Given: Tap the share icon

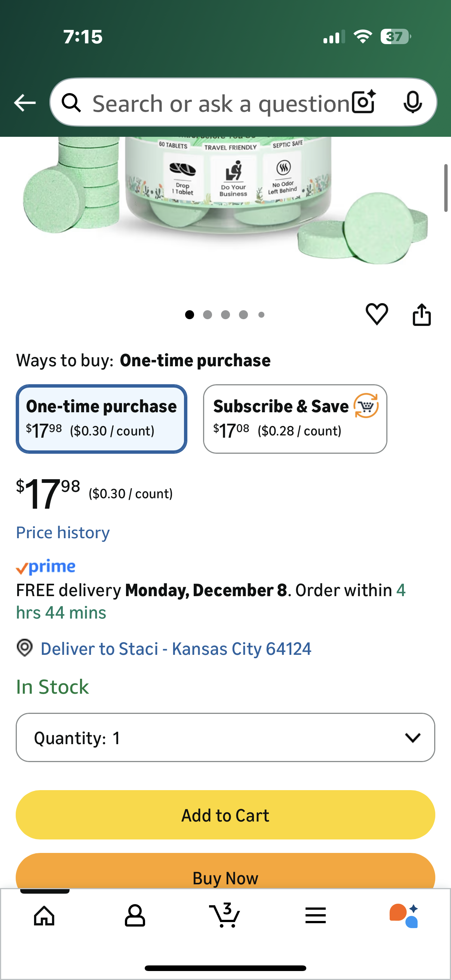Looking at the screenshot, I should tap(422, 315).
